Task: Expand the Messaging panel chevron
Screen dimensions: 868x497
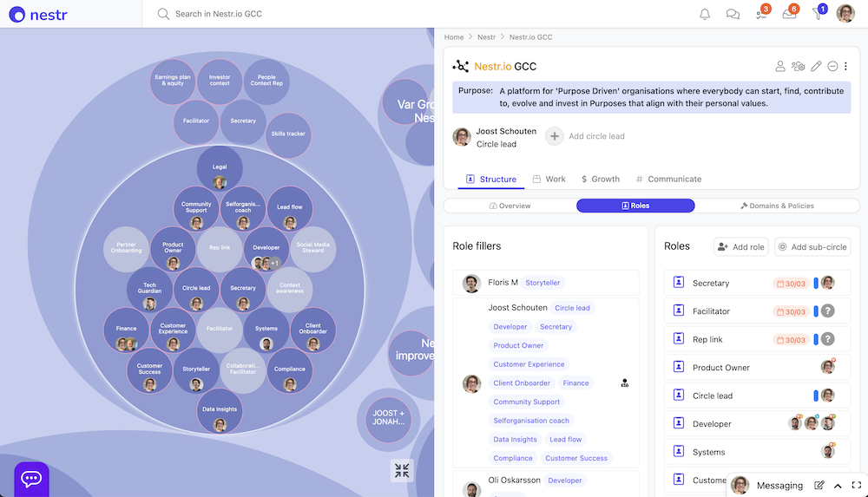Action: tap(838, 486)
